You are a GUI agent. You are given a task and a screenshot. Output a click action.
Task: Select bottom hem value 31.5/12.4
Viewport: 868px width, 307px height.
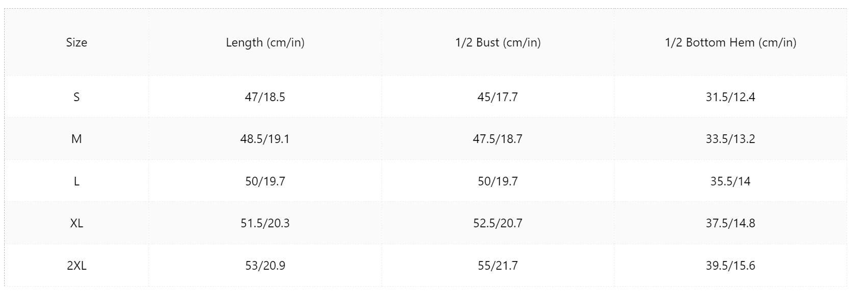coord(730,97)
